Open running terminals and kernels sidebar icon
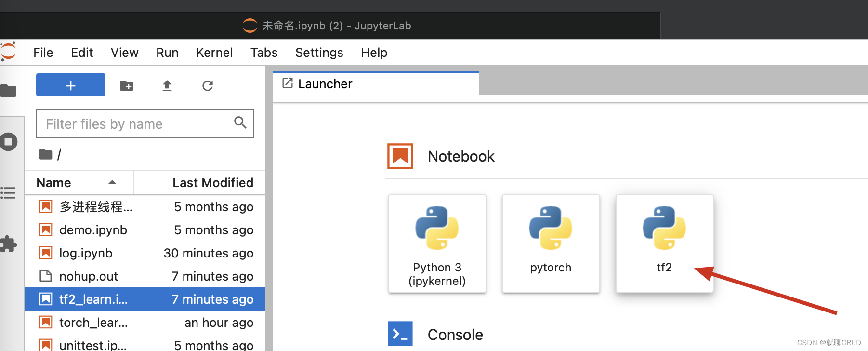 [8, 142]
